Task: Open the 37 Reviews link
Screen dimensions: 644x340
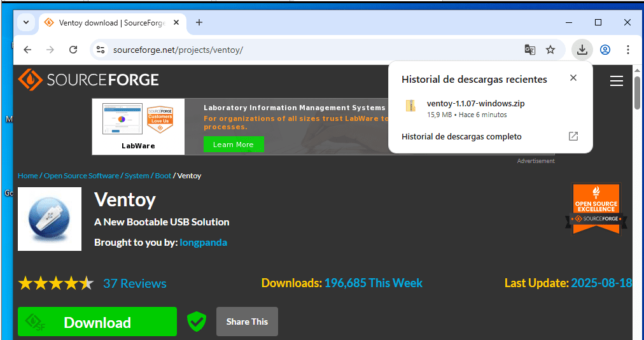Action: [x=134, y=283]
